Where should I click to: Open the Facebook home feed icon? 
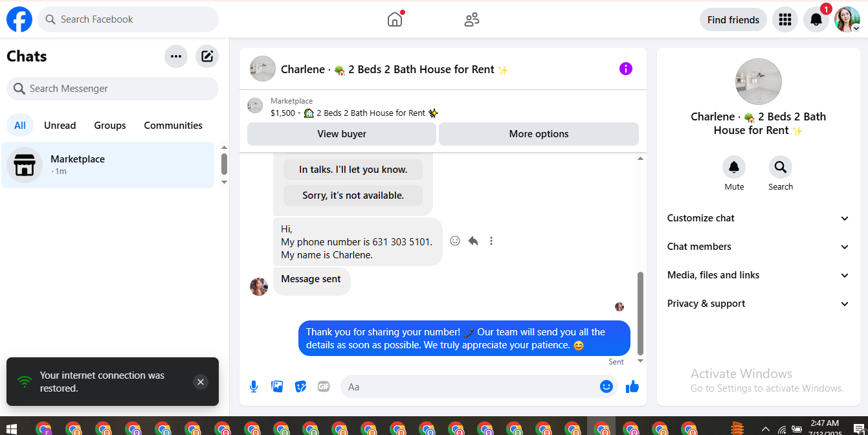click(395, 19)
